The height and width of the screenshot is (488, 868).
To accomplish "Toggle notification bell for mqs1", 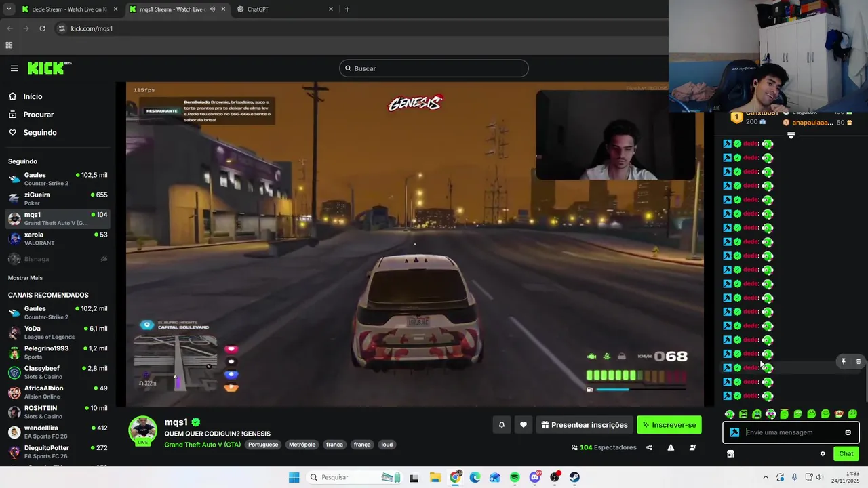I will (502, 425).
